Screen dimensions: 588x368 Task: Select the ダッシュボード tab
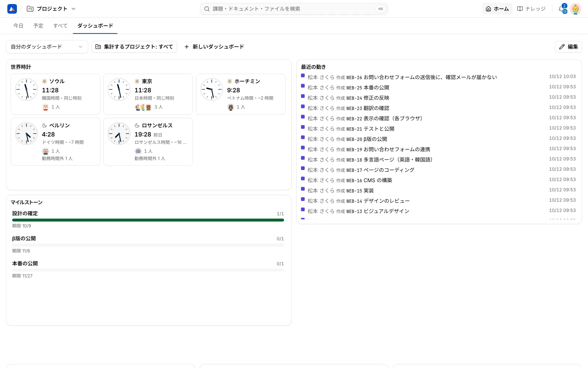[x=95, y=26]
